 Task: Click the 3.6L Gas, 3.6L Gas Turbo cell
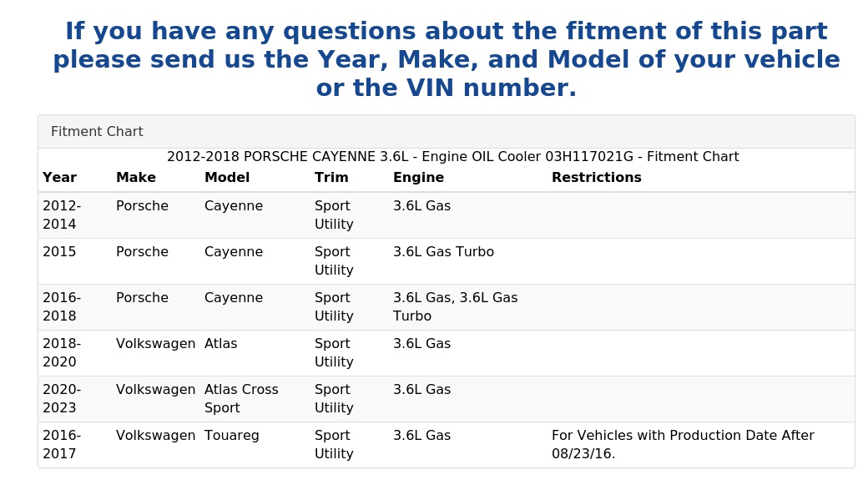(455, 306)
